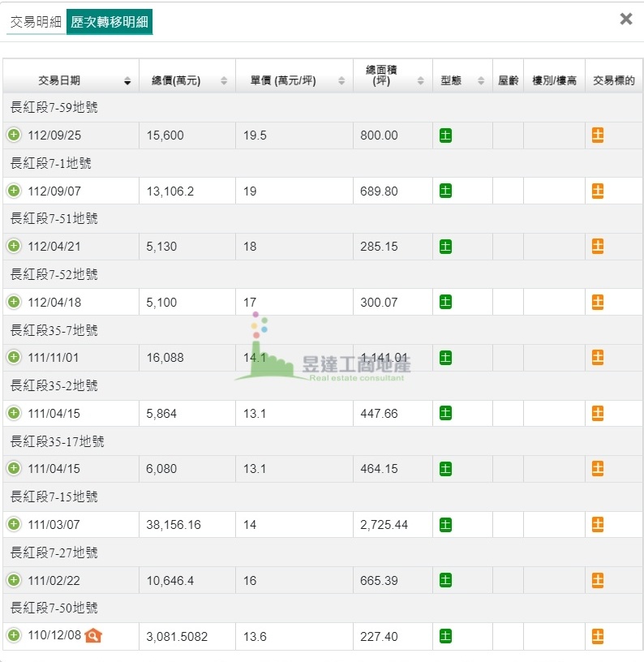The height and width of the screenshot is (662, 644).
Task: Expand the 110/12/08 transaction row
Action: (14, 635)
